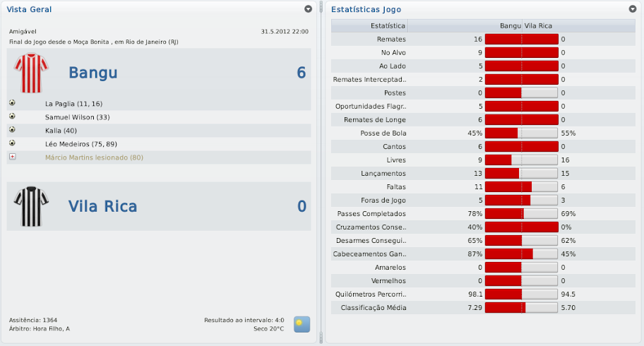Open the Estatísticas Jogo panel dropdown arrow
The width and height of the screenshot is (644, 346).
click(x=632, y=9)
